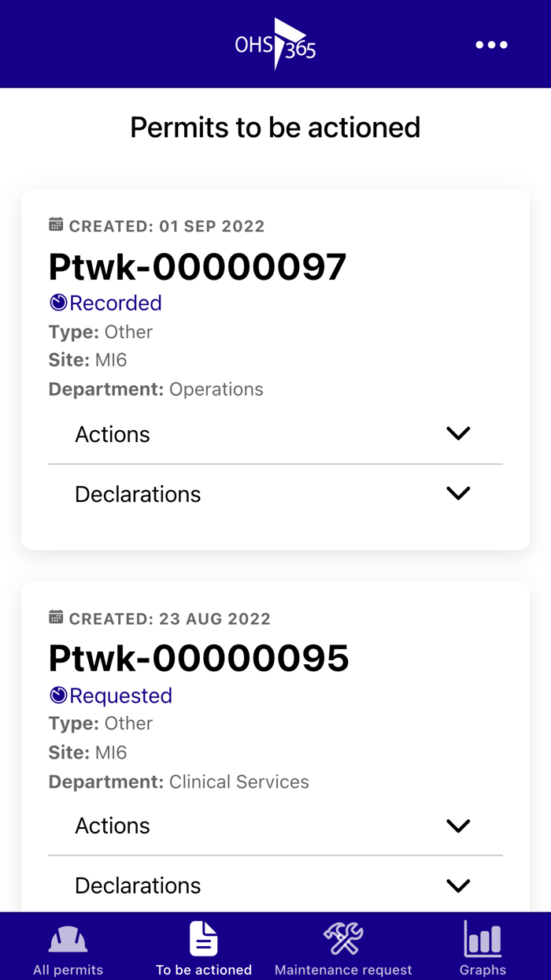551x980 pixels.
Task: Tap calendar icon on Ptwk-00000095 card
Action: (x=56, y=618)
